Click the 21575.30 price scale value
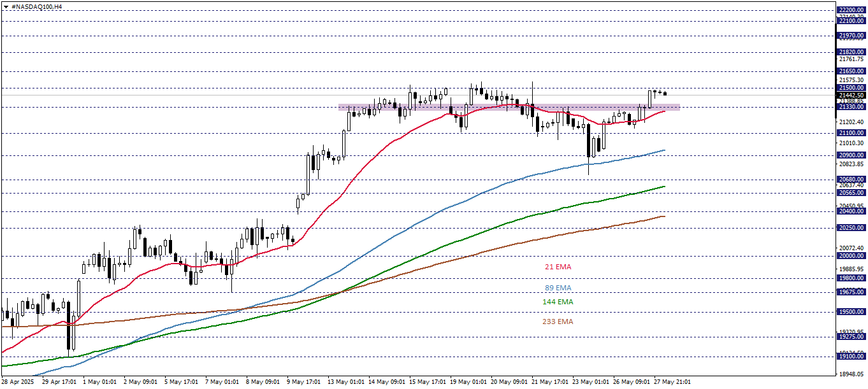This screenshot has width=868, height=389. tap(853, 80)
